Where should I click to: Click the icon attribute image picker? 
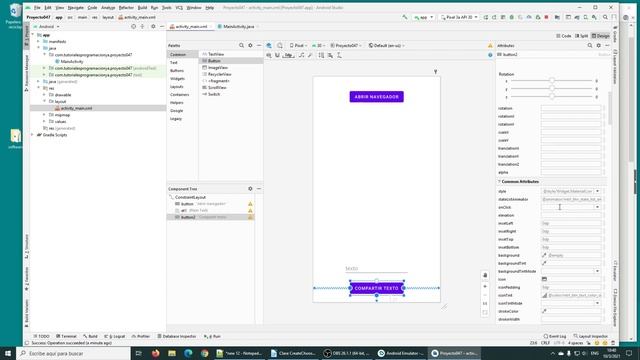[x=544, y=279]
